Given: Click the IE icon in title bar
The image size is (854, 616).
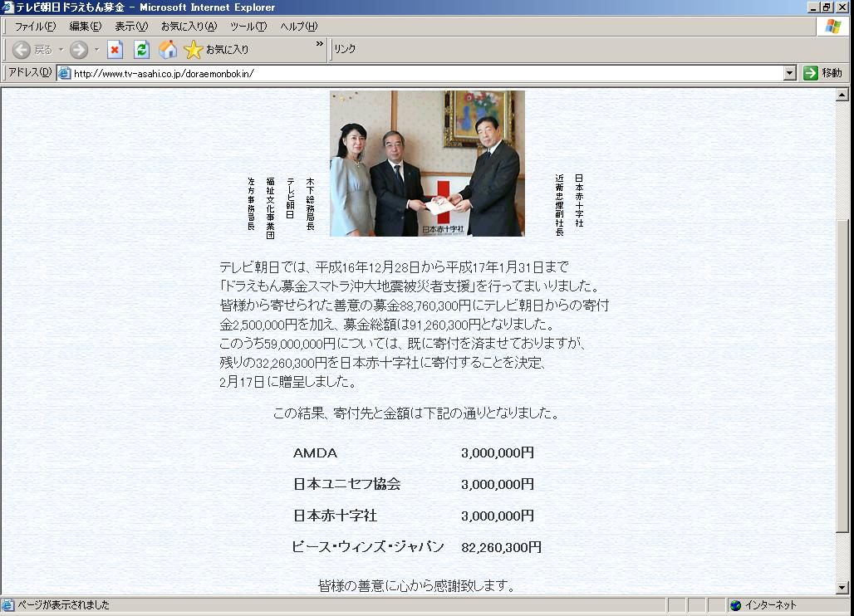Looking at the screenshot, I should [x=7, y=7].
